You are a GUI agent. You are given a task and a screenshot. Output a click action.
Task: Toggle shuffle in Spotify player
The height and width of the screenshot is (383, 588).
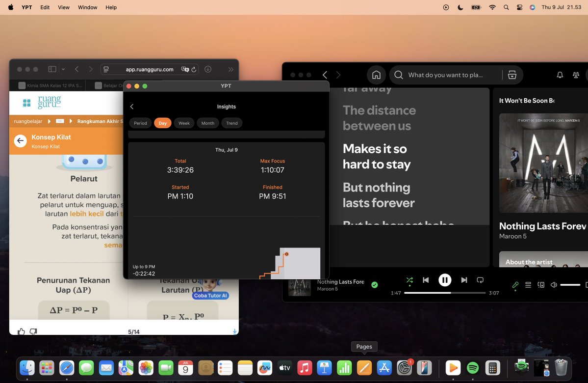pyautogui.click(x=409, y=280)
